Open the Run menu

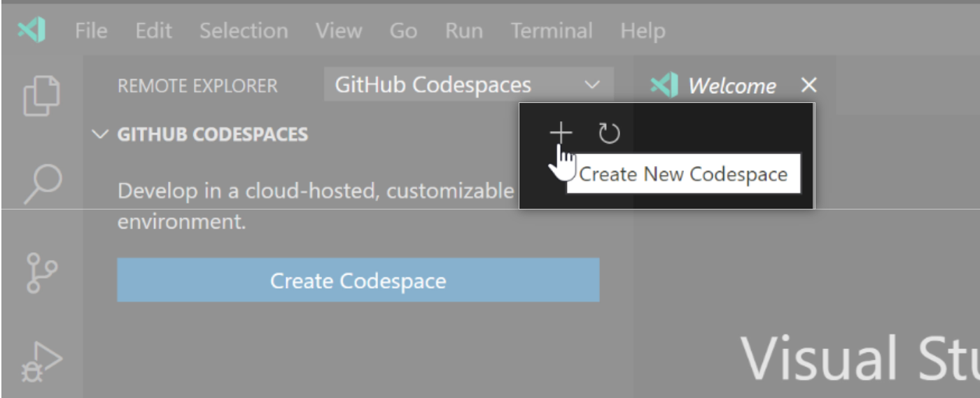point(464,31)
